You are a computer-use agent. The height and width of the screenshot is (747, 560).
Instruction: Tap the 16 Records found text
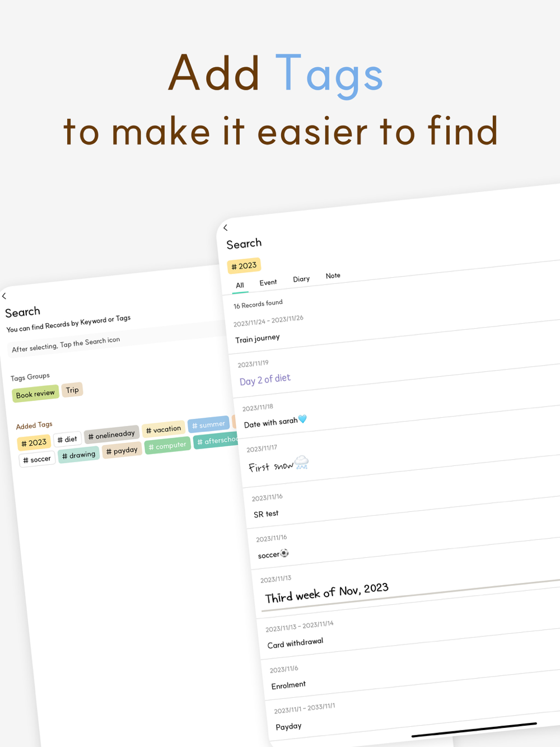[x=258, y=304]
